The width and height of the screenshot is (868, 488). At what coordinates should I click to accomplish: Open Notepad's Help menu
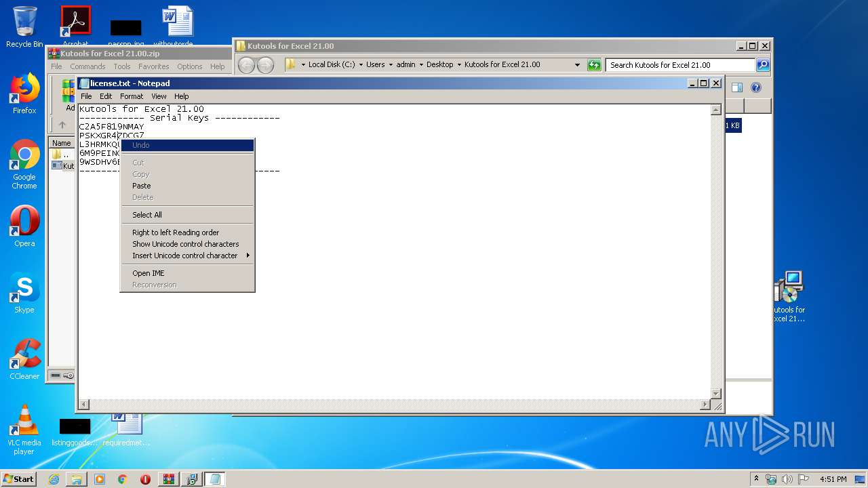tap(182, 96)
